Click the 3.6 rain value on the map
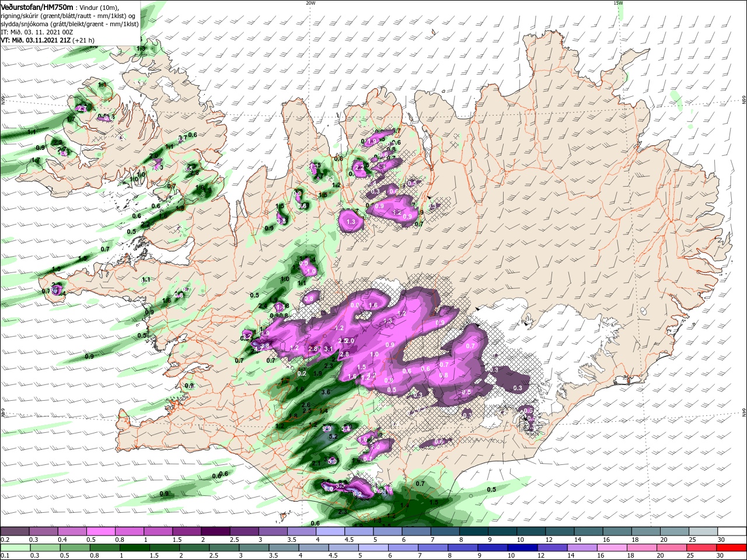The image size is (747, 560). click(326, 392)
